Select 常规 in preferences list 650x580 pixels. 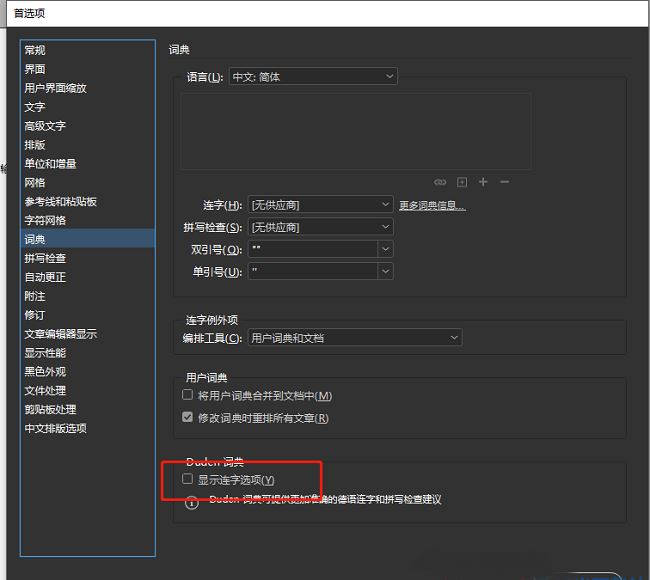click(88, 50)
